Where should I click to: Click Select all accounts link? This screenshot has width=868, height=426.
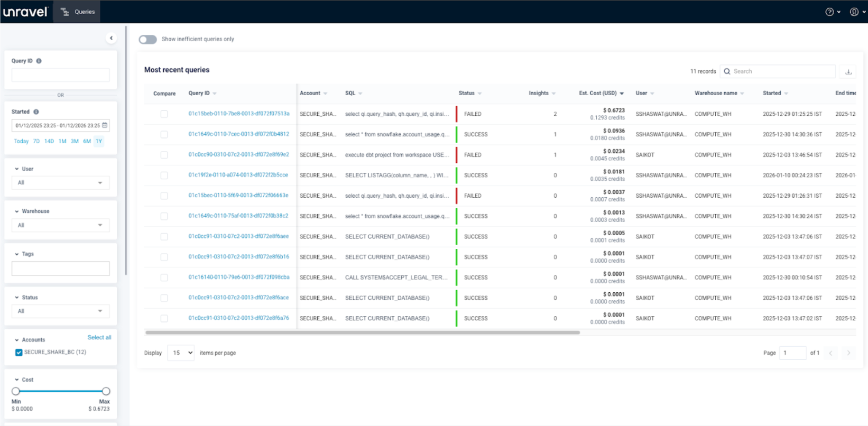click(x=99, y=338)
